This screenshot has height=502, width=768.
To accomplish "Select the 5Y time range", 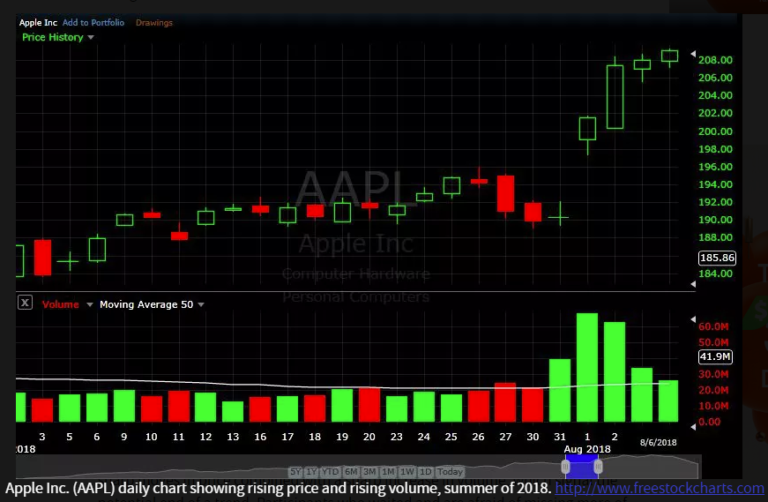I will tap(295, 471).
